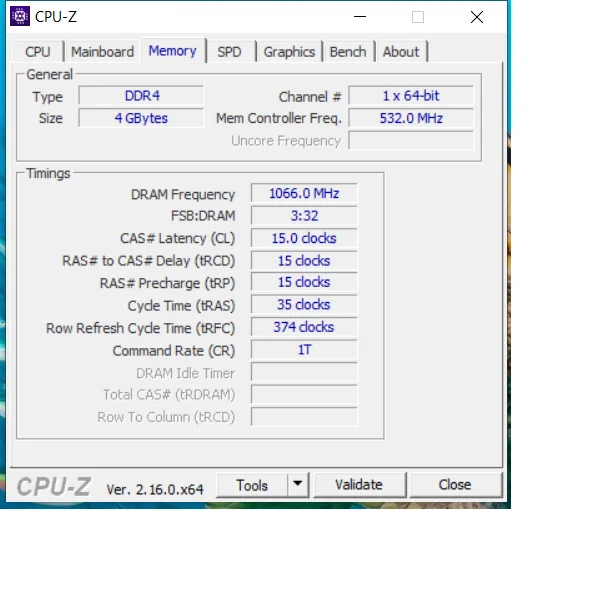Viewport: 600px width, 600px height.
Task: Click the 3:32 FSB:DRAM ratio value
Action: 304,216
